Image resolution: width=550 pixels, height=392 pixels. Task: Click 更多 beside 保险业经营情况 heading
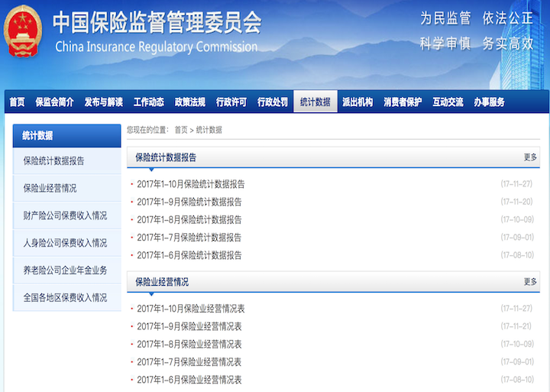530,281
